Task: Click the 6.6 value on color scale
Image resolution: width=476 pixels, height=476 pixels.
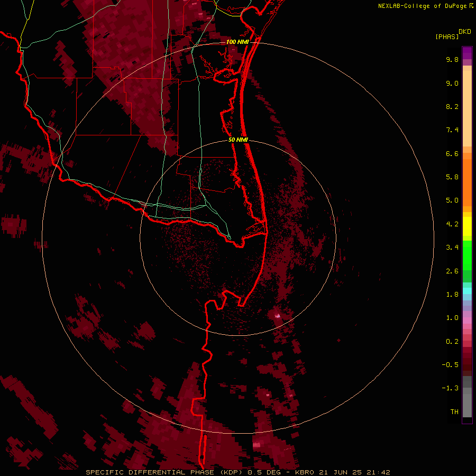Action: 452,153
